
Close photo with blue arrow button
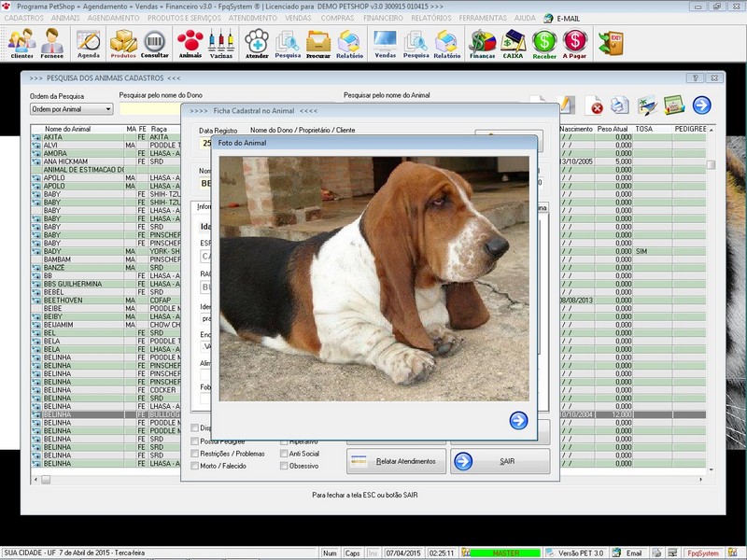518,421
